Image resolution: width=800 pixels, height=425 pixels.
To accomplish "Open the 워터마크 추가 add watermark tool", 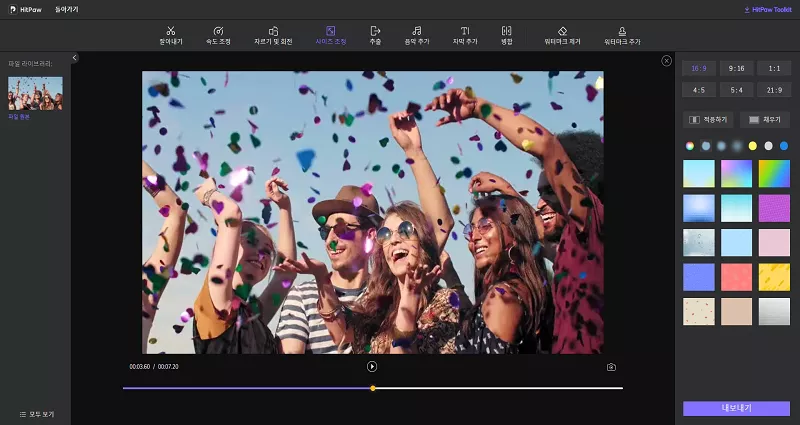I will tap(622, 35).
